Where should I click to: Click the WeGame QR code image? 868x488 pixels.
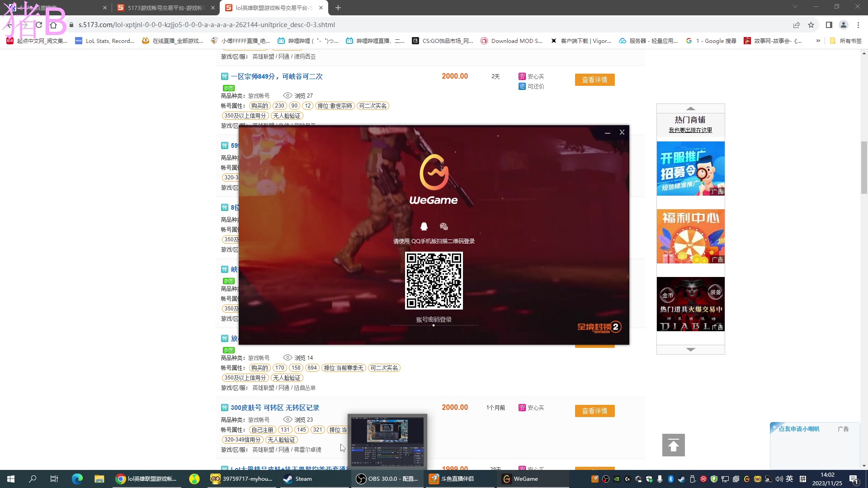[x=434, y=281]
